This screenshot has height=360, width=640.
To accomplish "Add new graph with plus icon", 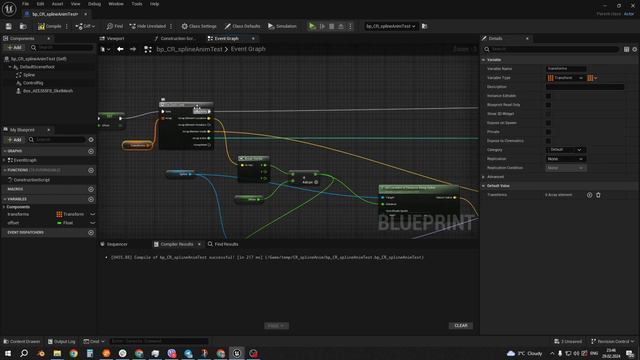I will click(91, 151).
